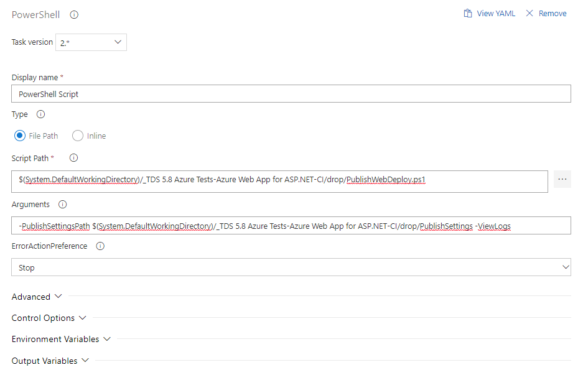Click inside the Display name field
Viewport: 588px width, 375px height.
pos(249,93)
